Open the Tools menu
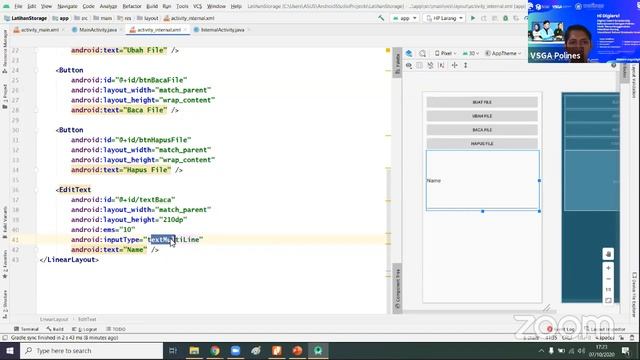This screenshot has width=640, height=360. [x=182, y=6]
